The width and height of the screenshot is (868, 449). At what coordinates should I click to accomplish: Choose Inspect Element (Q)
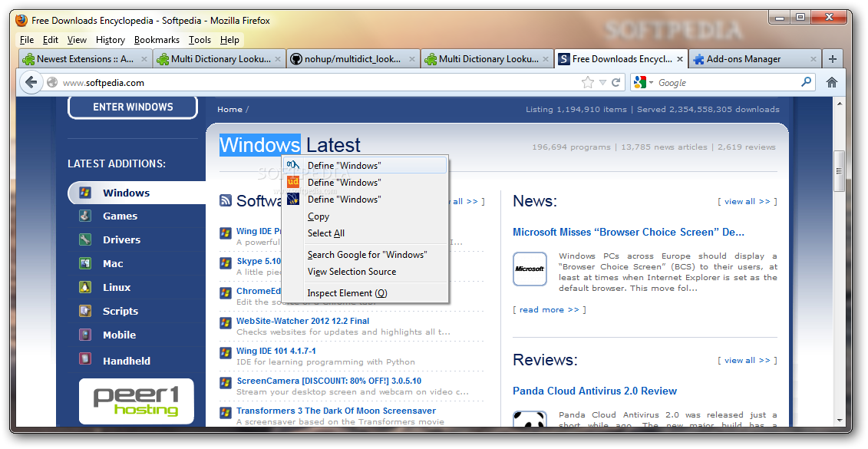365,293
